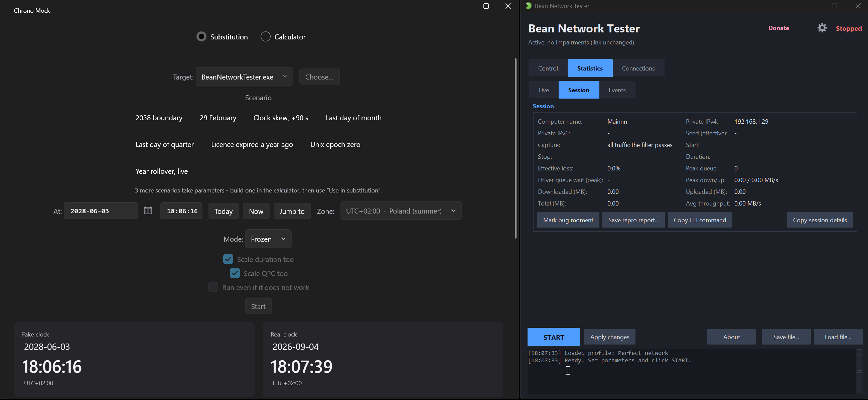Click the Capture value all traffic the filter passes
This screenshot has height=400, width=868.
639,145
